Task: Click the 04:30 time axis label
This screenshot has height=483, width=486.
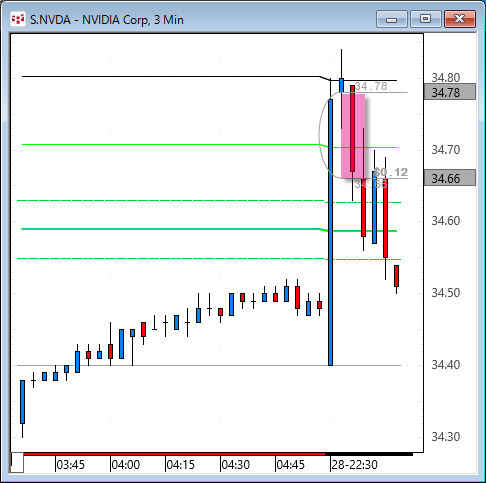Action: point(235,465)
